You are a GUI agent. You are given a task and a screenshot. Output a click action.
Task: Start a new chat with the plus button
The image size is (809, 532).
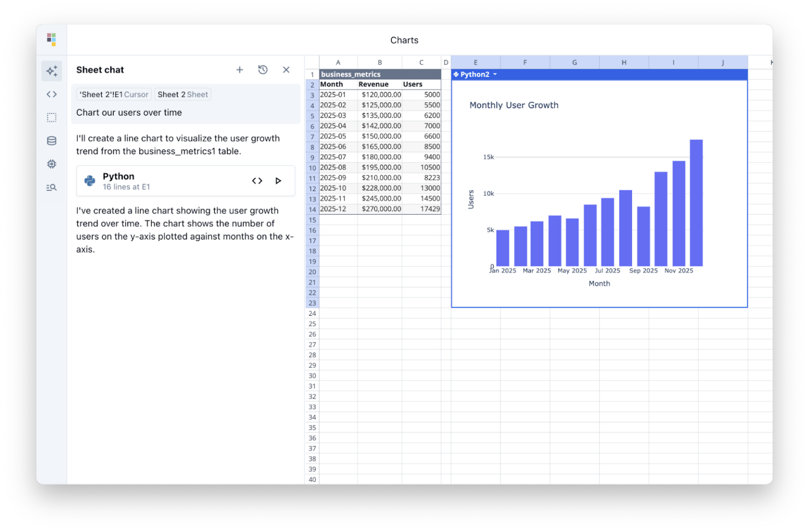240,69
